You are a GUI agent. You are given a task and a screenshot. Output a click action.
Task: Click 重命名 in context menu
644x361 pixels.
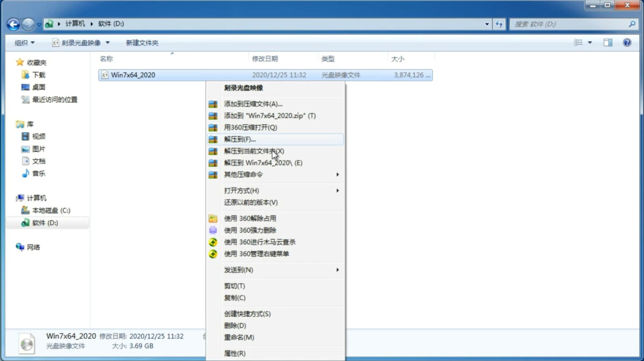[x=239, y=337]
